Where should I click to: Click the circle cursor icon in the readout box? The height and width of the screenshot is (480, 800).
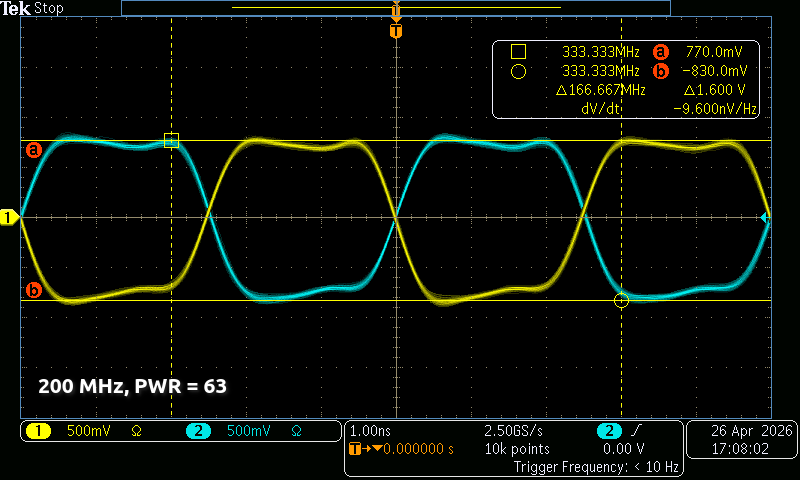518,71
